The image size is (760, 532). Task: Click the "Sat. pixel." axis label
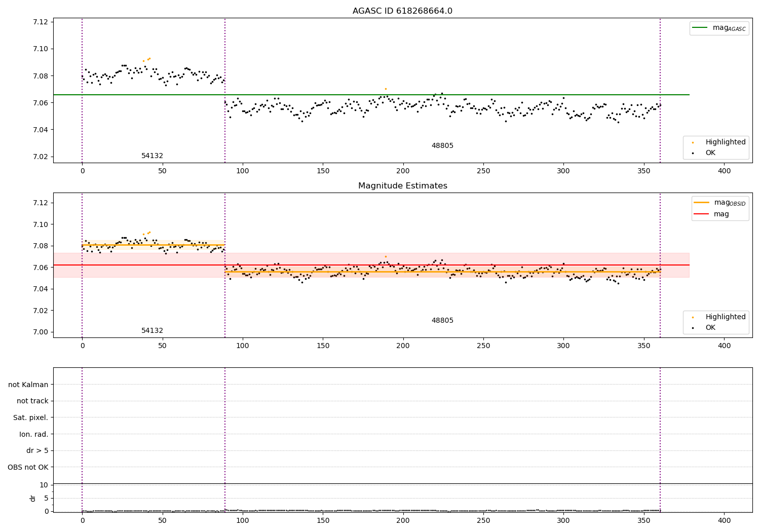tap(31, 417)
